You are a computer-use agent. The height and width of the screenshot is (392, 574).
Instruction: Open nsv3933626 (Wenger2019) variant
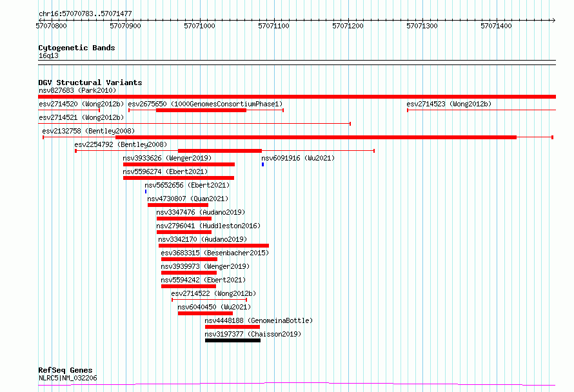[167, 158]
